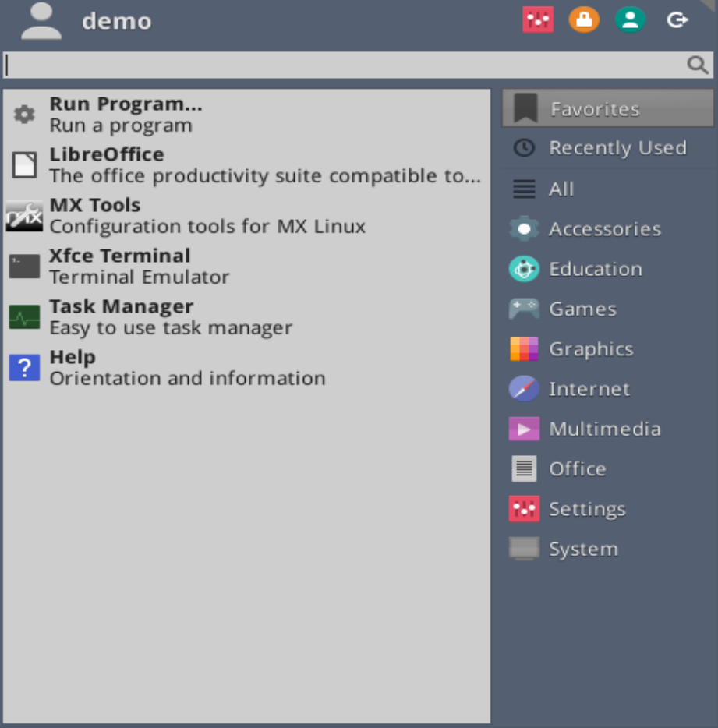Viewport: 718px width, 728px height.
Task: Click the Xfce Terminal icon
Action: (x=24, y=266)
